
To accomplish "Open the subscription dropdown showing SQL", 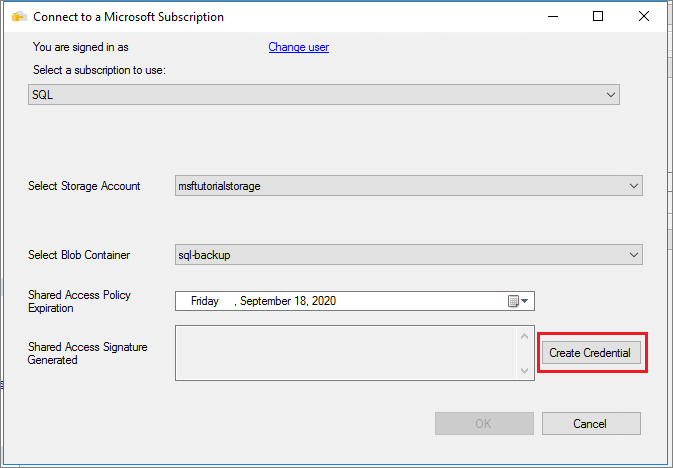I will (x=611, y=95).
